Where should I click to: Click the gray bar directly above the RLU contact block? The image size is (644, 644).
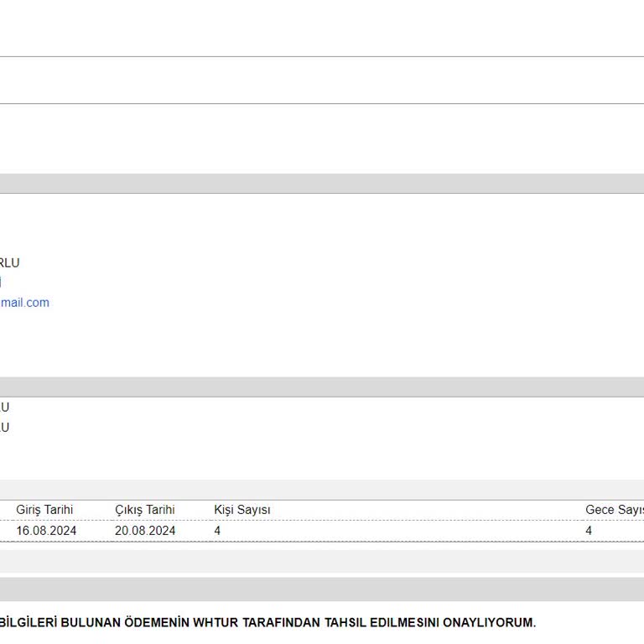[x=322, y=183]
